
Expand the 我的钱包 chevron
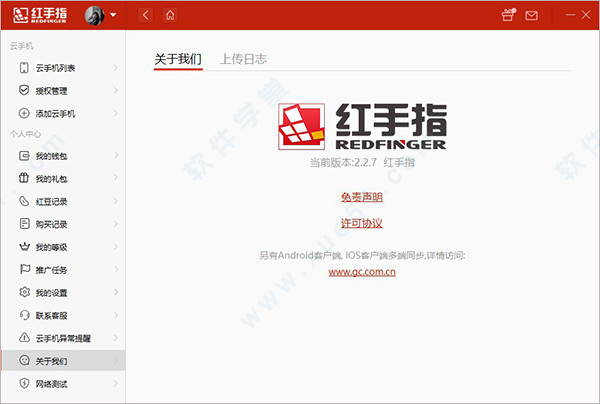[116, 156]
